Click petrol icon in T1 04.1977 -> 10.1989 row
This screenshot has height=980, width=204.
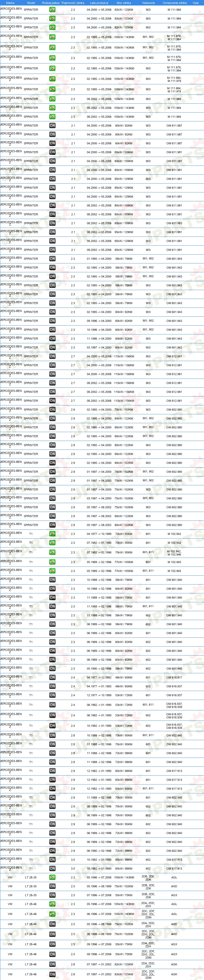[52, 534]
